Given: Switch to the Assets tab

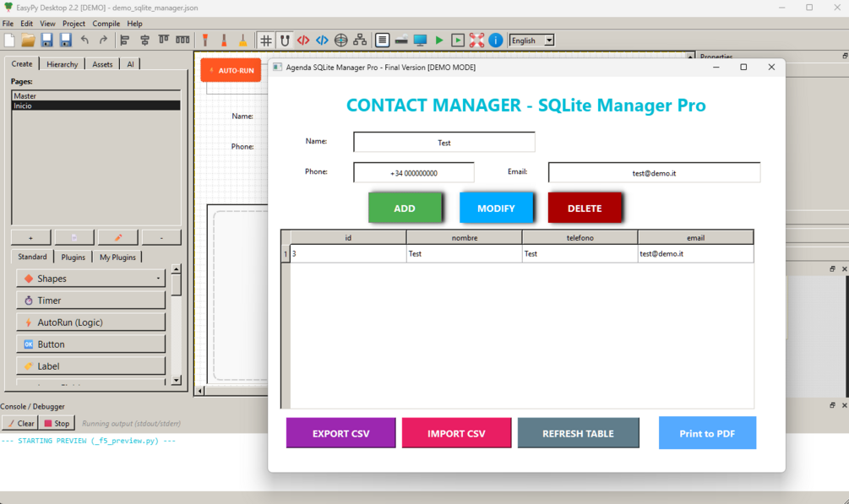Looking at the screenshot, I should [102, 64].
